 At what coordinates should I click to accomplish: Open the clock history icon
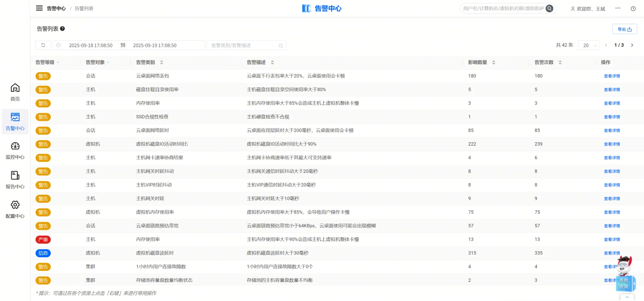coord(633,9)
